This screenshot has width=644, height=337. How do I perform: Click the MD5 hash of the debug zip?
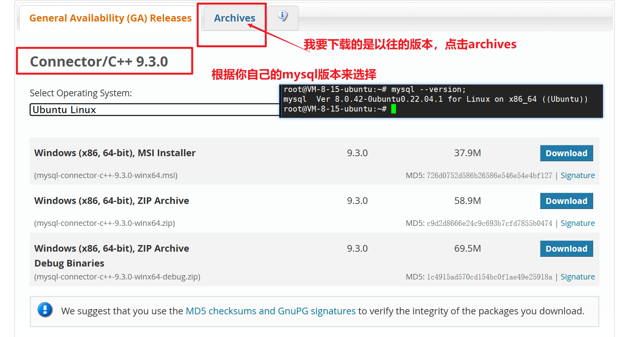click(x=489, y=277)
